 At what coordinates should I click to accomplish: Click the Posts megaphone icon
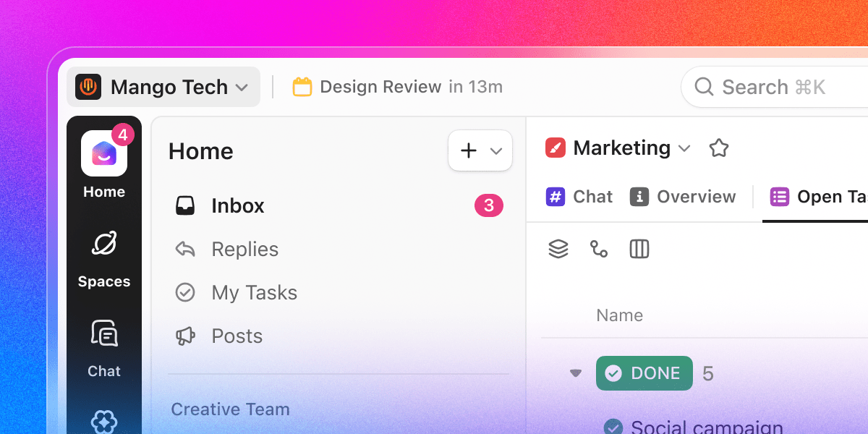coord(185,336)
